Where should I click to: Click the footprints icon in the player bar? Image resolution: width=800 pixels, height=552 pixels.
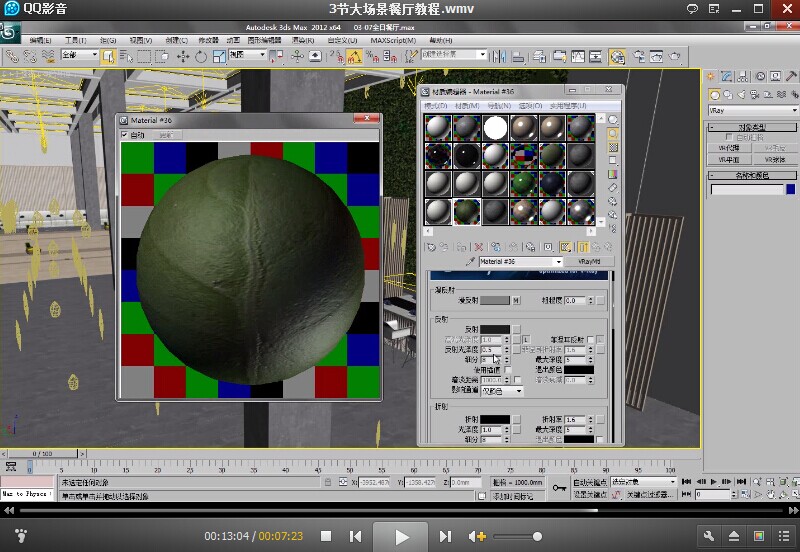tap(21, 536)
